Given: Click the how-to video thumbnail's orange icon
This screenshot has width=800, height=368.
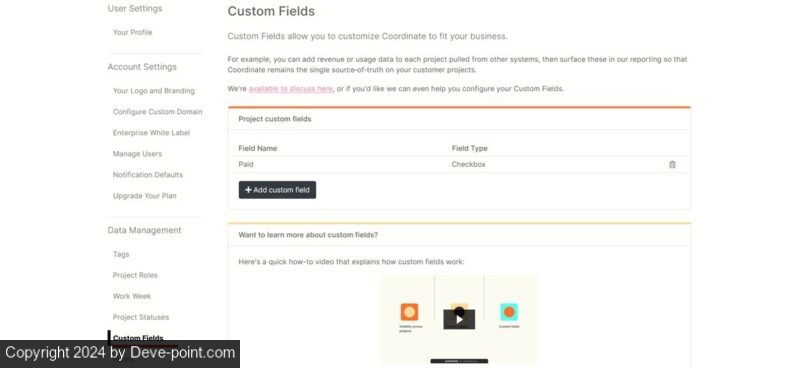Looking at the screenshot, I should [409, 312].
